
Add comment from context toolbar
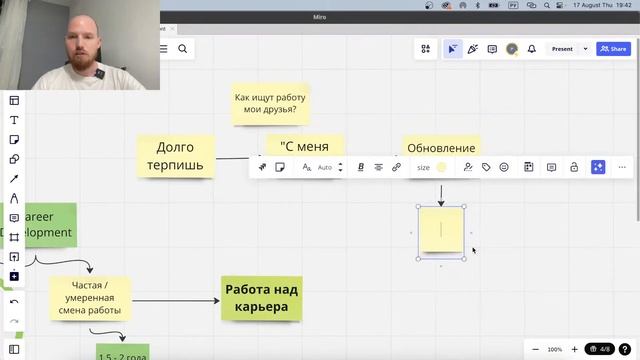tap(551, 167)
